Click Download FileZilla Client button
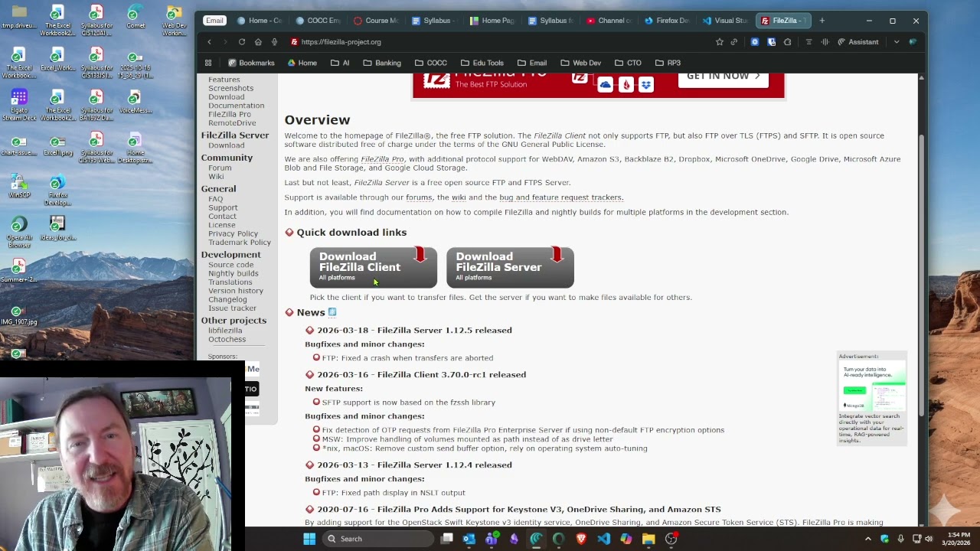 (373, 267)
